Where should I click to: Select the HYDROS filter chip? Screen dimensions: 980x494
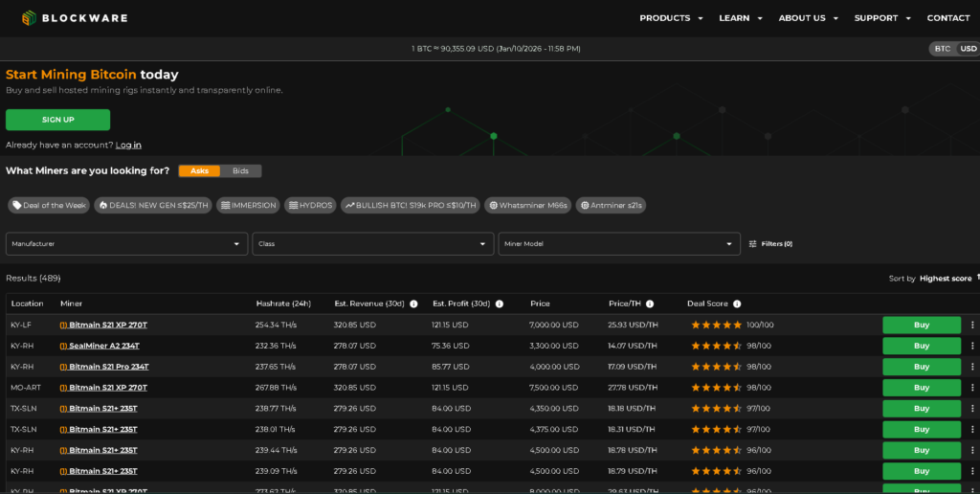[311, 205]
